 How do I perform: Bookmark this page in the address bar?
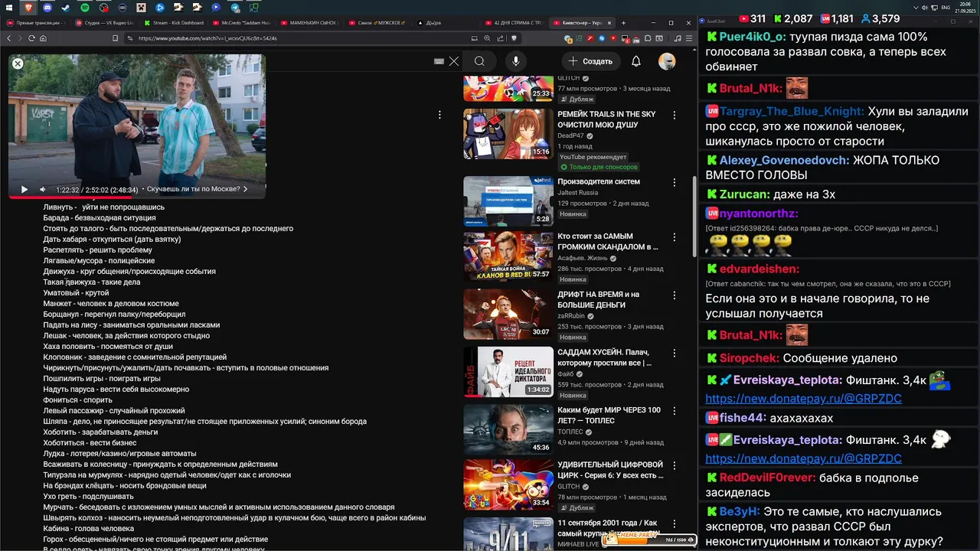(116, 37)
